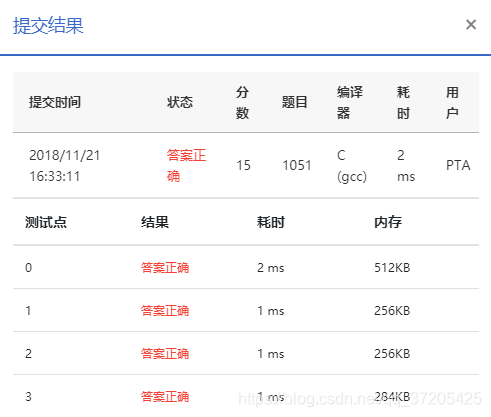Click the 耗时 header in the test point table

[271, 222]
